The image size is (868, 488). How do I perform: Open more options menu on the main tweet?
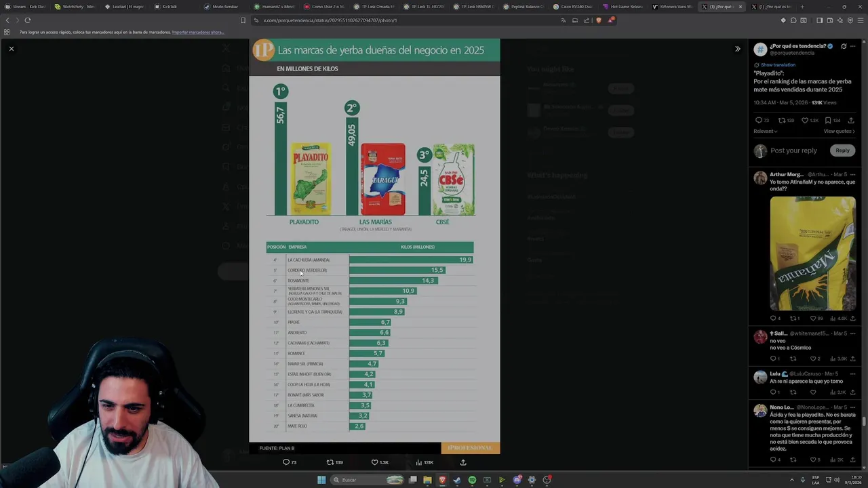click(853, 46)
